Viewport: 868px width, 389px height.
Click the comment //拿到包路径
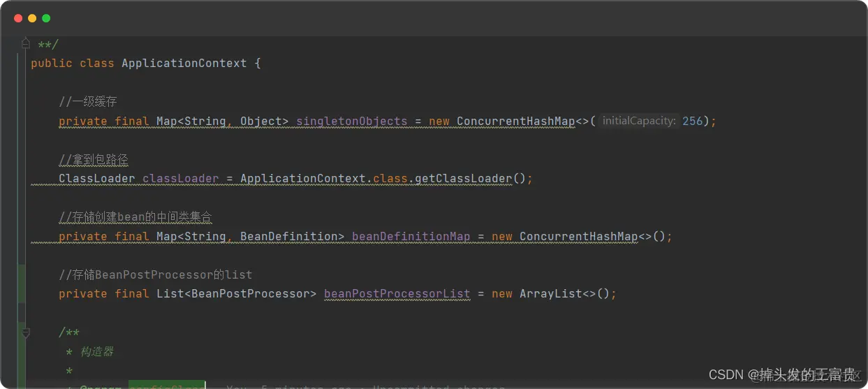pos(94,160)
